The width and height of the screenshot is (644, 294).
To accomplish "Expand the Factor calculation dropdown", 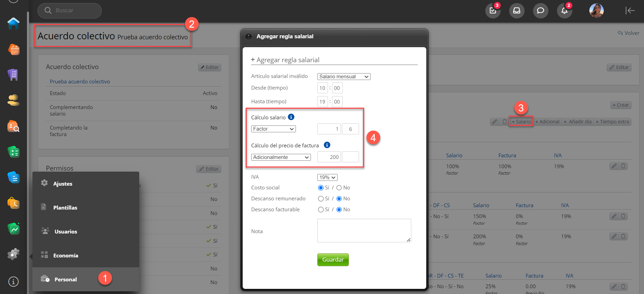I will (x=273, y=129).
